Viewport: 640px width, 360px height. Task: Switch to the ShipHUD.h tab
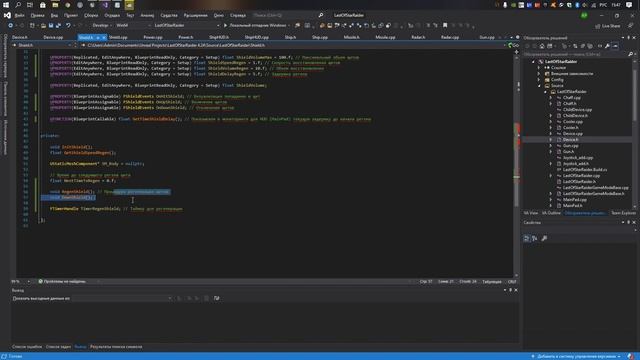[x=219, y=38]
